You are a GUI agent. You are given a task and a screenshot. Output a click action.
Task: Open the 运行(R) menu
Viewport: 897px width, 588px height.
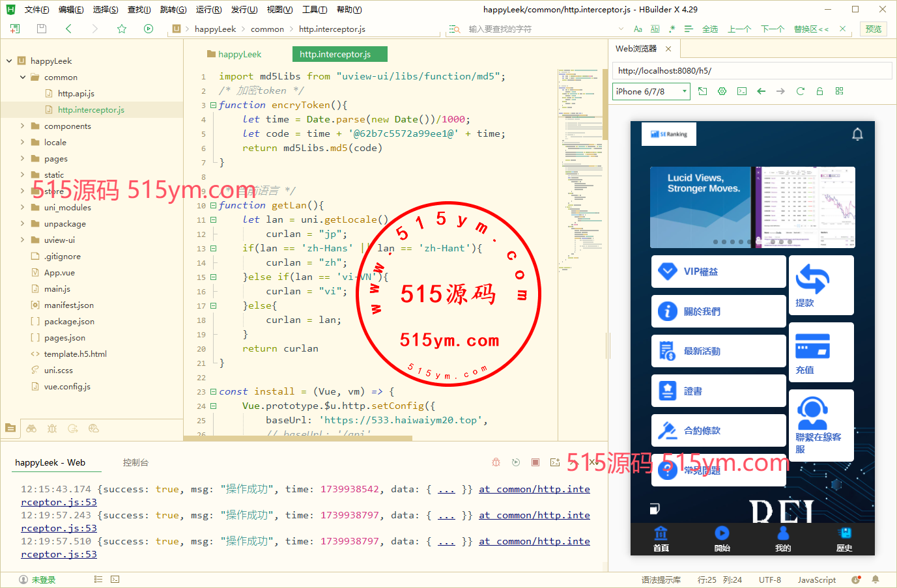[208, 10]
